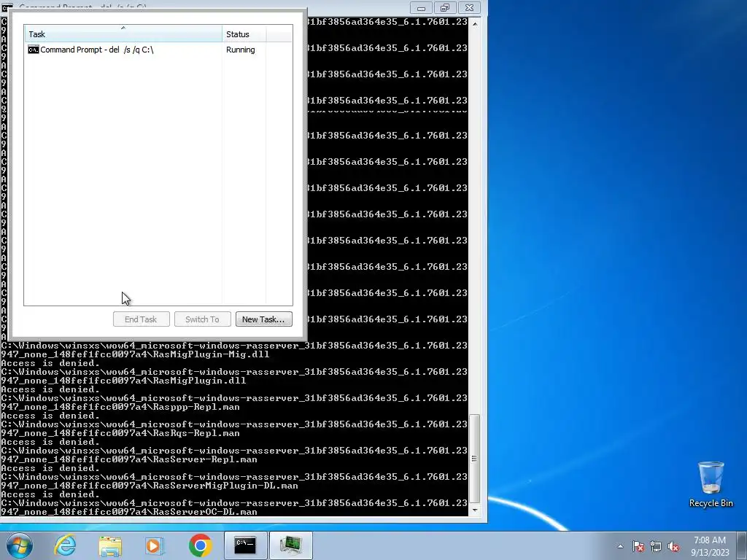The height and width of the screenshot is (560, 747).
Task: Restore down the Command Prompt window
Action: 445,7
